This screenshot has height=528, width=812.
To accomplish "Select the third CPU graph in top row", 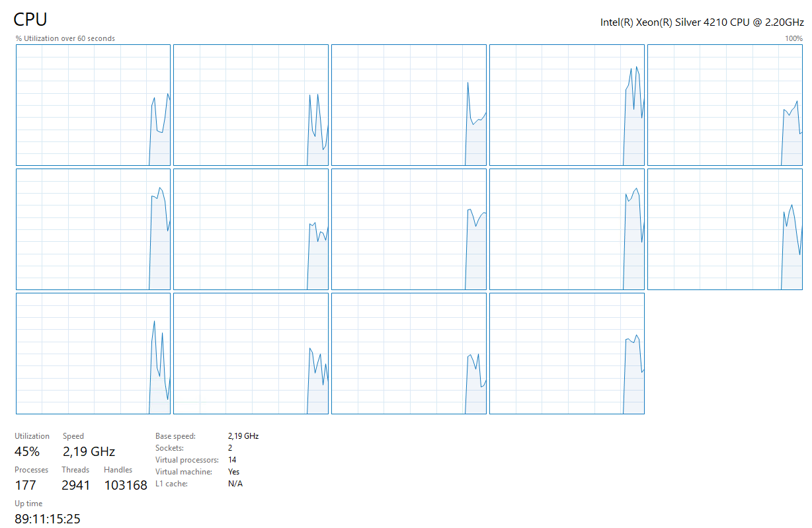I will (409, 105).
